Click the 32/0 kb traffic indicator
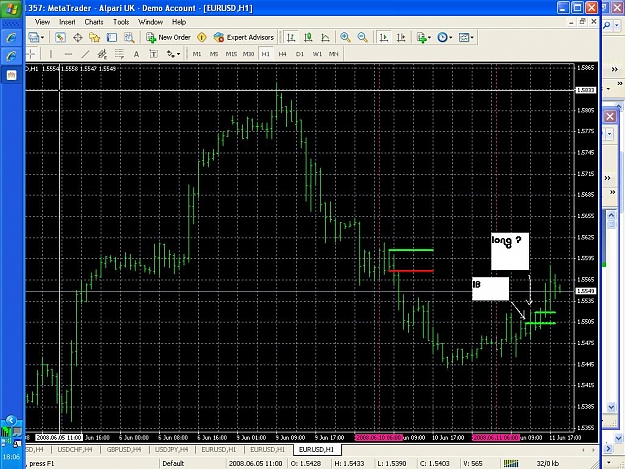Viewport: 625px width, 469px height. click(x=548, y=463)
